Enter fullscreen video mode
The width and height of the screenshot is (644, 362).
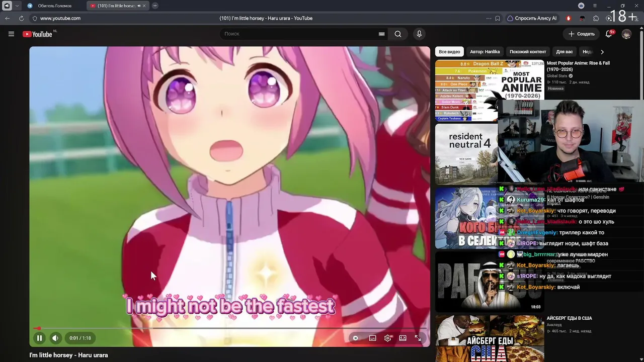tap(418, 338)
